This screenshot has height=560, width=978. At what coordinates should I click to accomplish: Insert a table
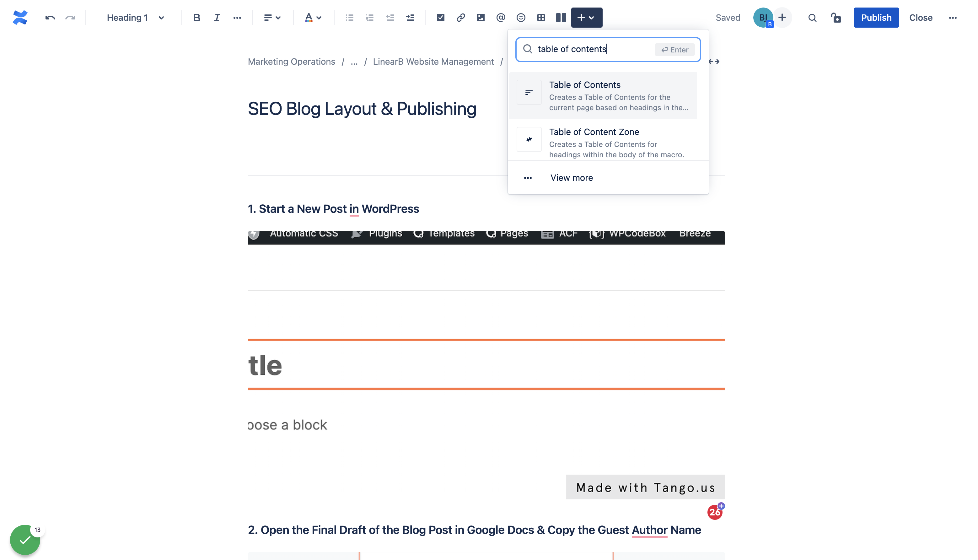541,18
